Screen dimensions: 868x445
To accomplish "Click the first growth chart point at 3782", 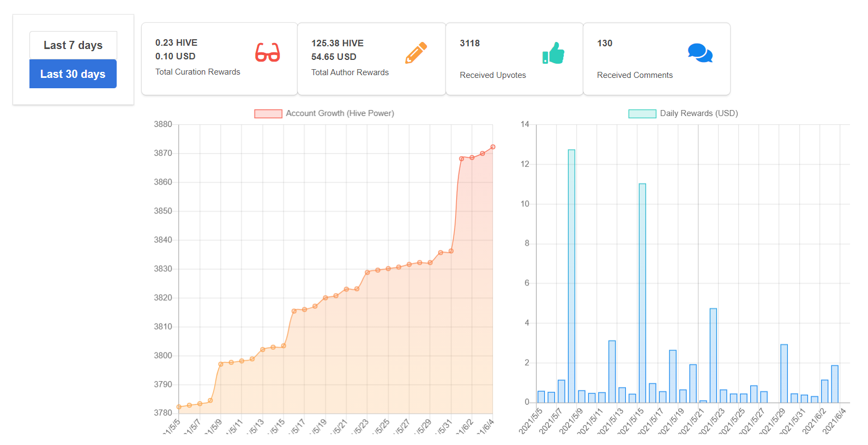I will pos(179,407).
